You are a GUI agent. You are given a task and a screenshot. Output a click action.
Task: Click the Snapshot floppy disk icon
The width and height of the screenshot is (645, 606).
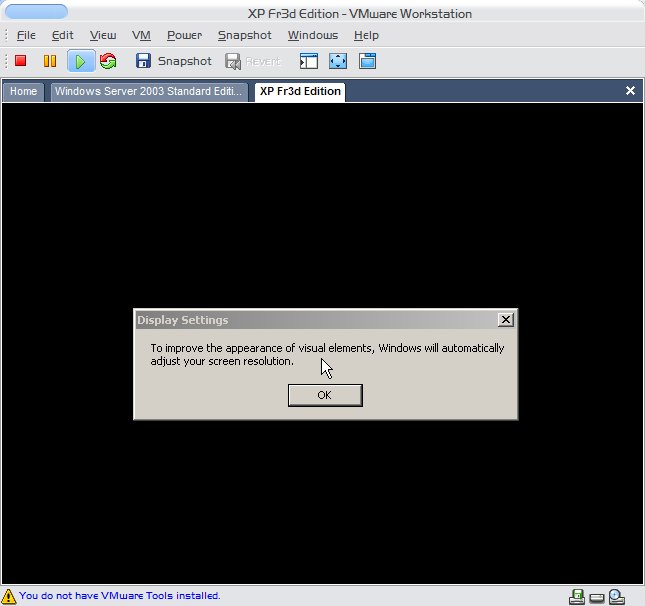coord(143,61)
